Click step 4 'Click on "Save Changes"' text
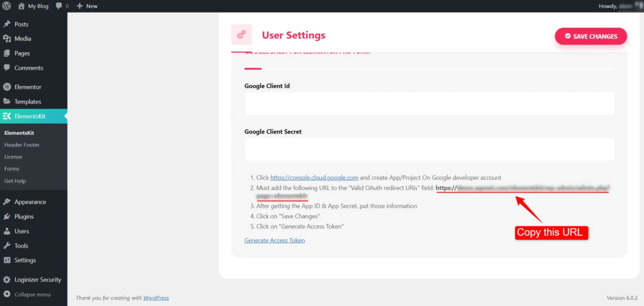644x306 pixels. 288,216
